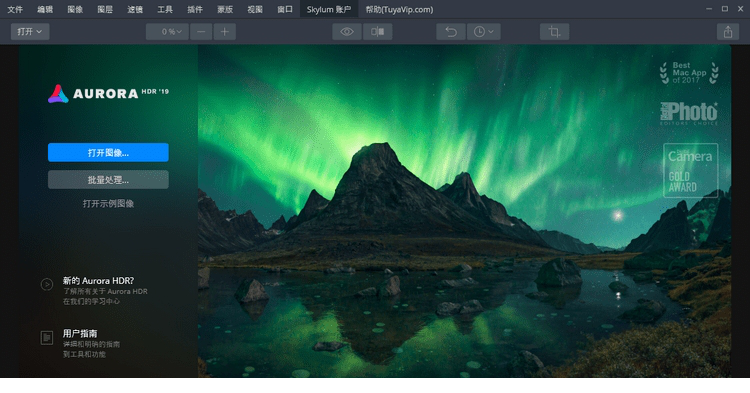
Task: Open the history clock dropdown
Action: tap(483, 32)
